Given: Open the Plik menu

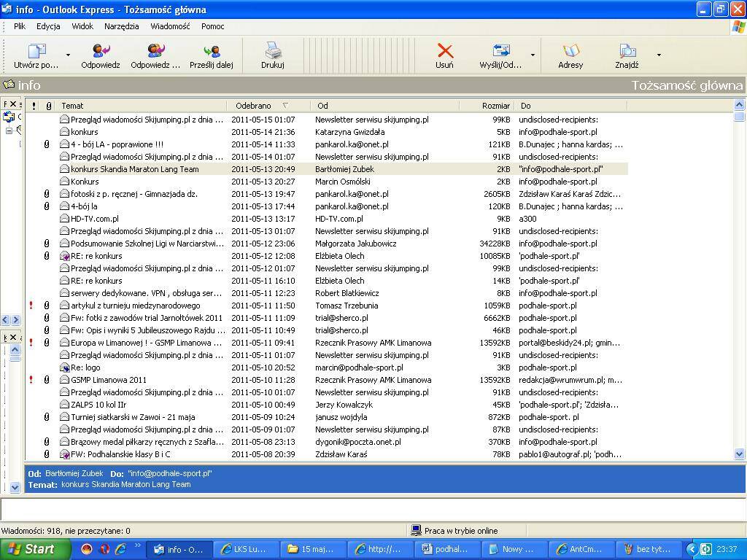Looking at the screenshot, I should (20, 26).
